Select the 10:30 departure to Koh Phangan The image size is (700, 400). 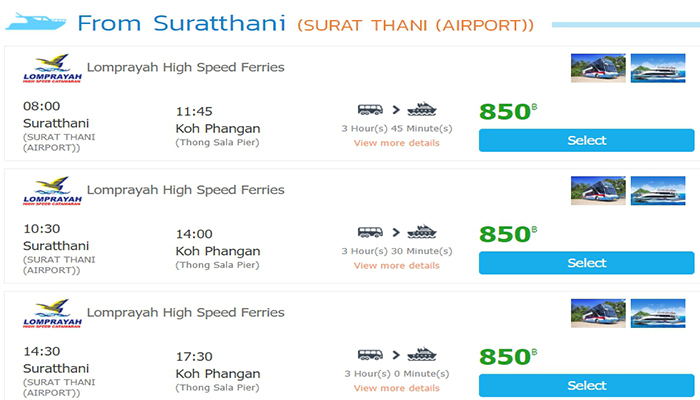(x=586, y=263)
